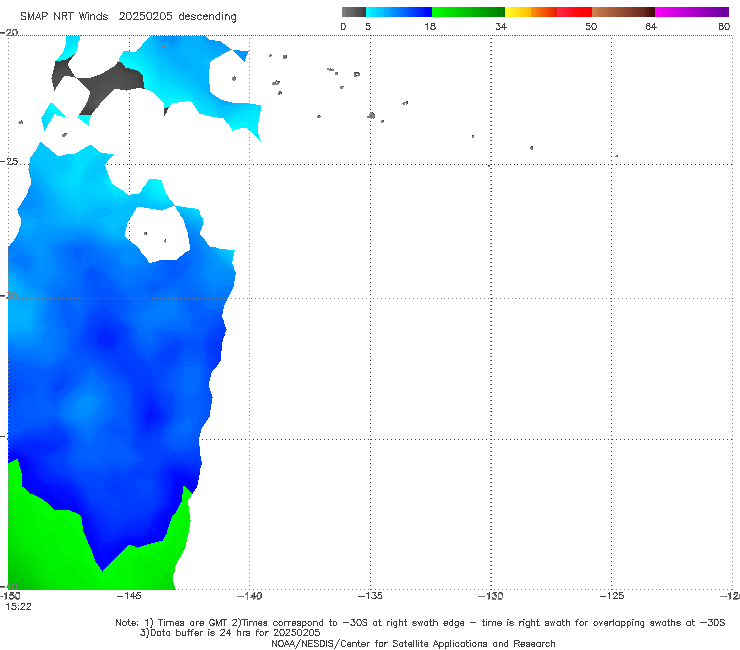740x650 pixels.
Task: Click the color bar label '34'
Action: click(501, 26)
